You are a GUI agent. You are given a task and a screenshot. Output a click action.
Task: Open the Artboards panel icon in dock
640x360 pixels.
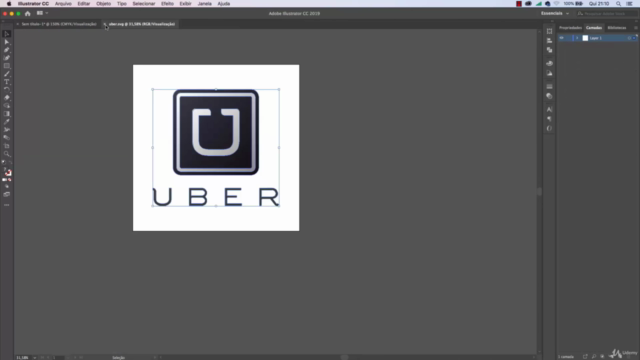pyautogui.click(x=549, y=31)
